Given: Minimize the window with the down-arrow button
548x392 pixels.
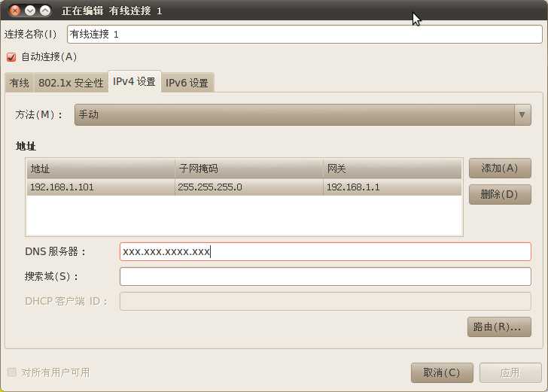Looking at the screenshot, I should pos(30,11).
